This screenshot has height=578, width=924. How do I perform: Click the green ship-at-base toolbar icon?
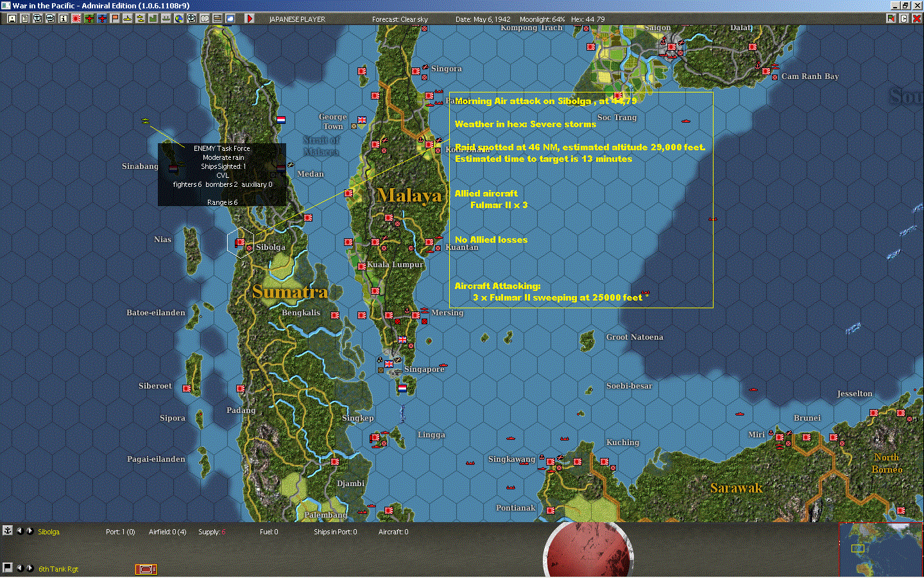pyautogui.click(x=166, y=19)
